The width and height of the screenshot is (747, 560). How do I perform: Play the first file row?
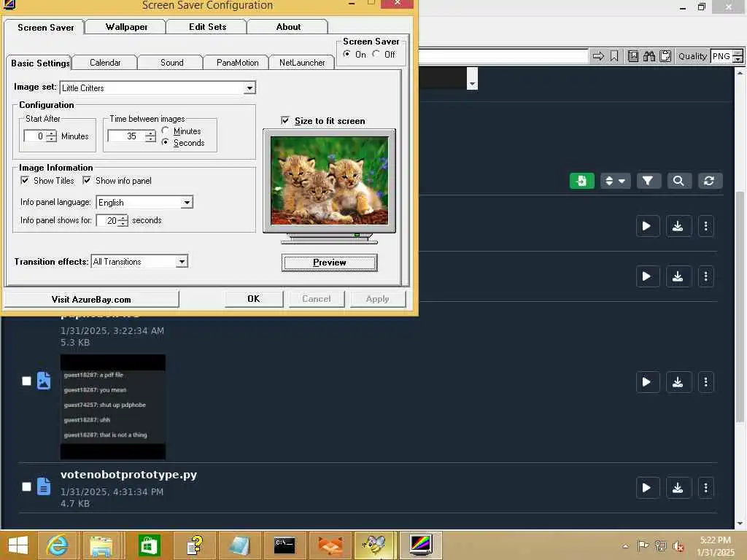(647, 226)
